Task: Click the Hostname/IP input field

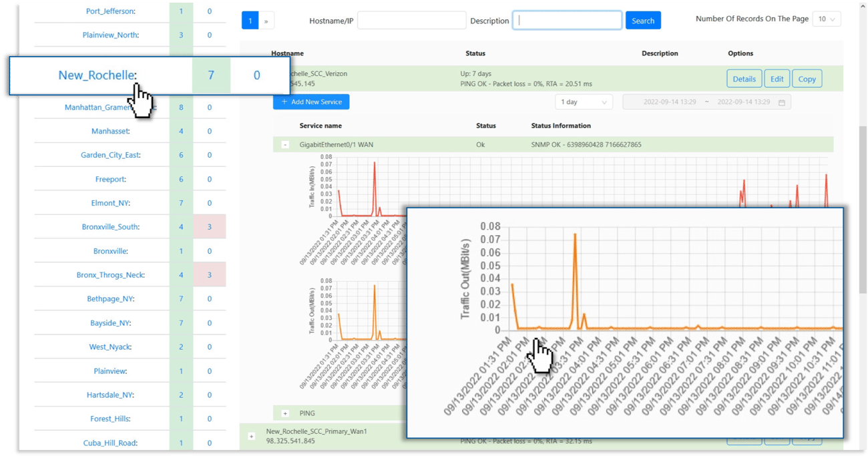Action: pyautogui.click(x=411, y=21)
